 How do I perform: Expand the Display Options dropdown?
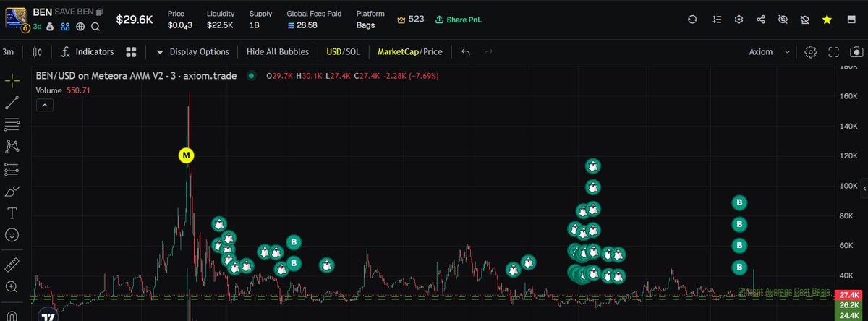pos(192,52)
